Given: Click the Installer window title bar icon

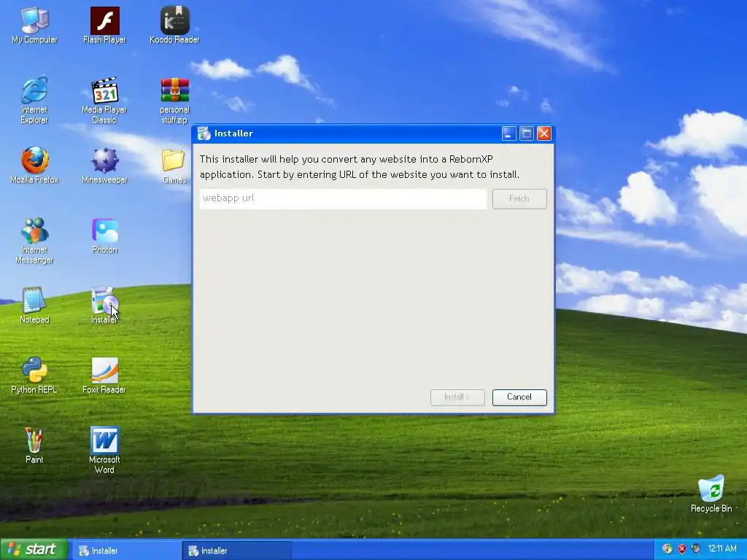Looking at the screenshot, I should click(x=204, y=134).
